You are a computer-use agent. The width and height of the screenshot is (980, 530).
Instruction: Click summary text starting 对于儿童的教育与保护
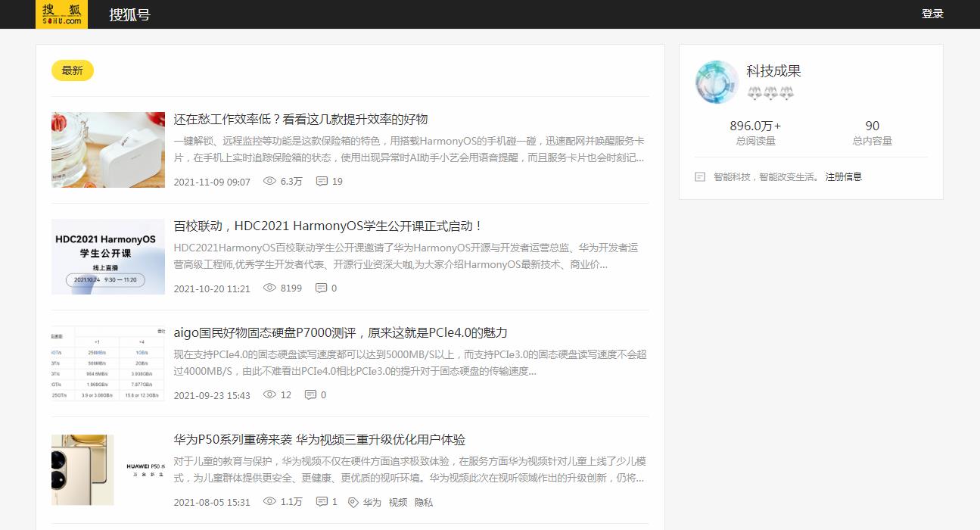[410, 469]
